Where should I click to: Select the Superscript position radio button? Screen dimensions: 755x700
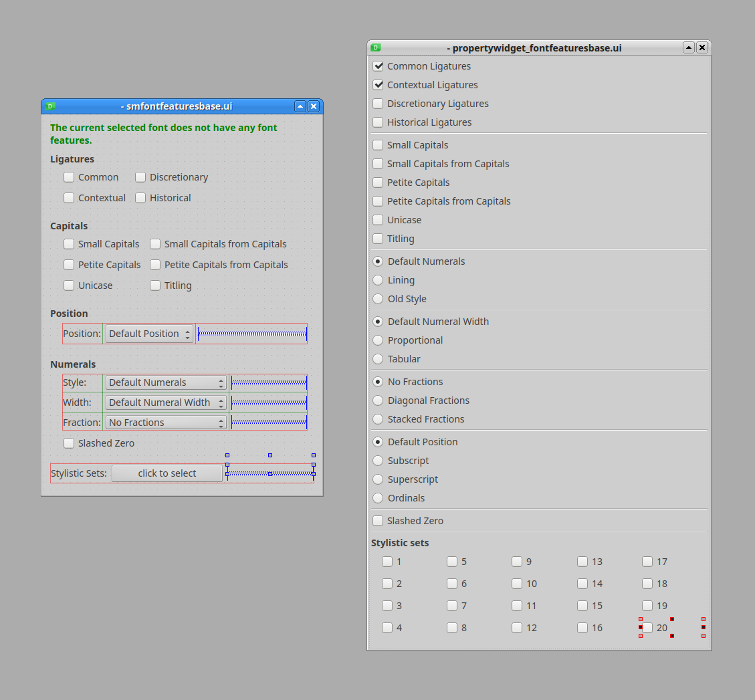(x=379, y=479)
